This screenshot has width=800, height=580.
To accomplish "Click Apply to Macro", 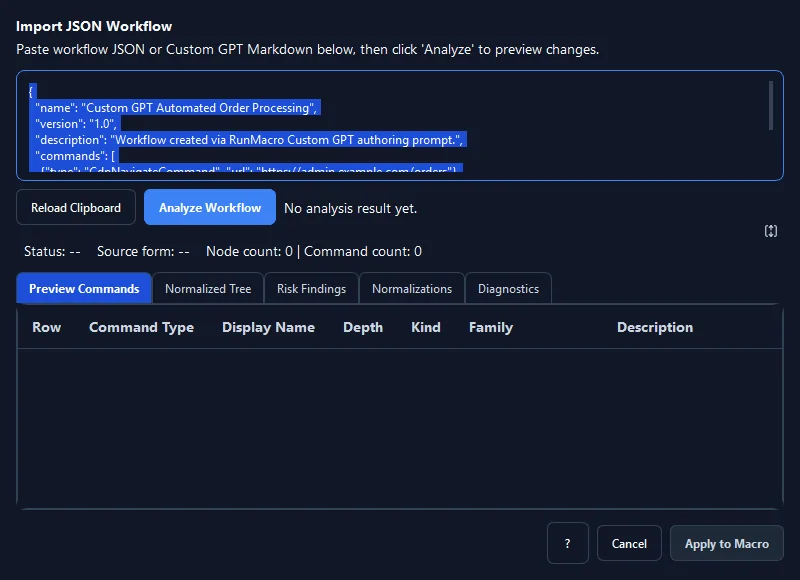I will pyautogui.click(x=727, y=544).
